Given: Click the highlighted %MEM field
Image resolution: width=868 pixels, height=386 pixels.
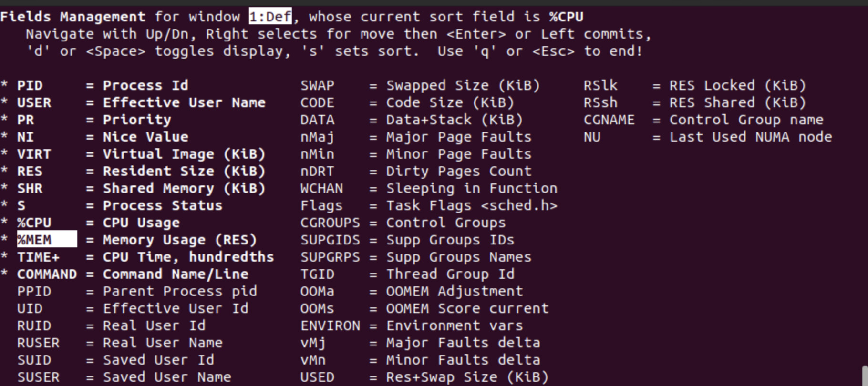Looking at the screenshot, I should [x=46, y=239].
